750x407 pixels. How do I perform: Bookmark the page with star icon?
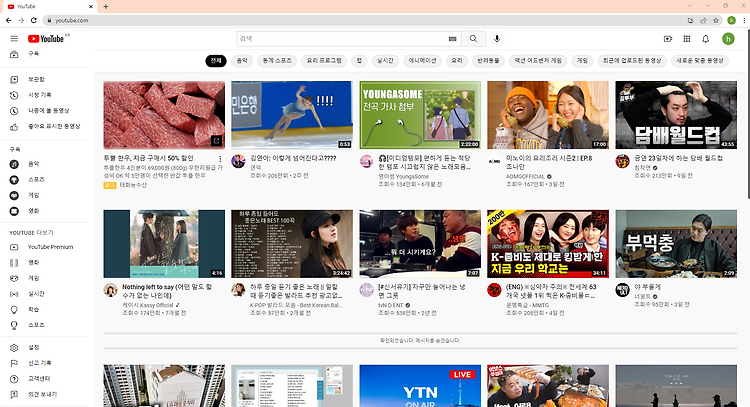click(x=716, y=21)
